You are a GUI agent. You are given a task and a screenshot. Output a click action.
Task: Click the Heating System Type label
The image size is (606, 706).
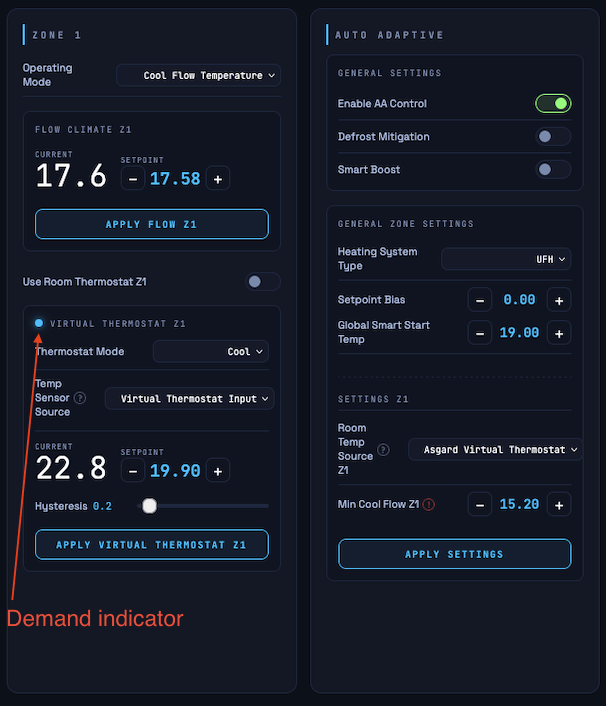377,259
